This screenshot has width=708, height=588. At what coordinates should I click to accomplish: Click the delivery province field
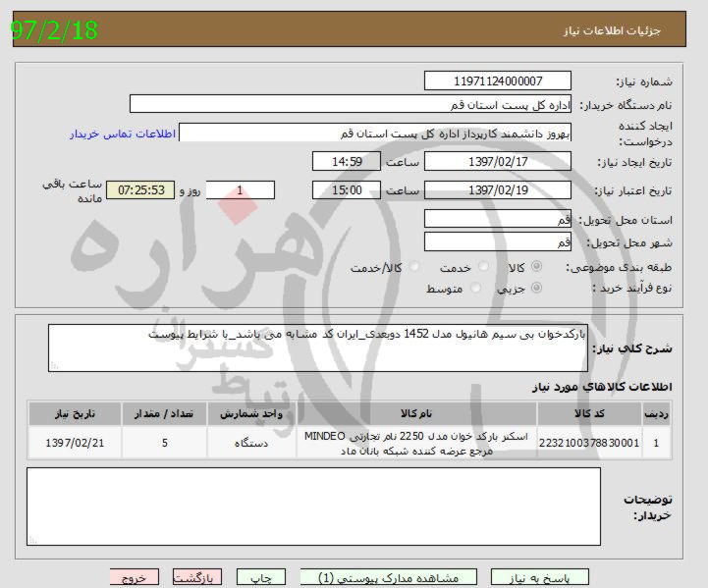(x=498, y=219)
